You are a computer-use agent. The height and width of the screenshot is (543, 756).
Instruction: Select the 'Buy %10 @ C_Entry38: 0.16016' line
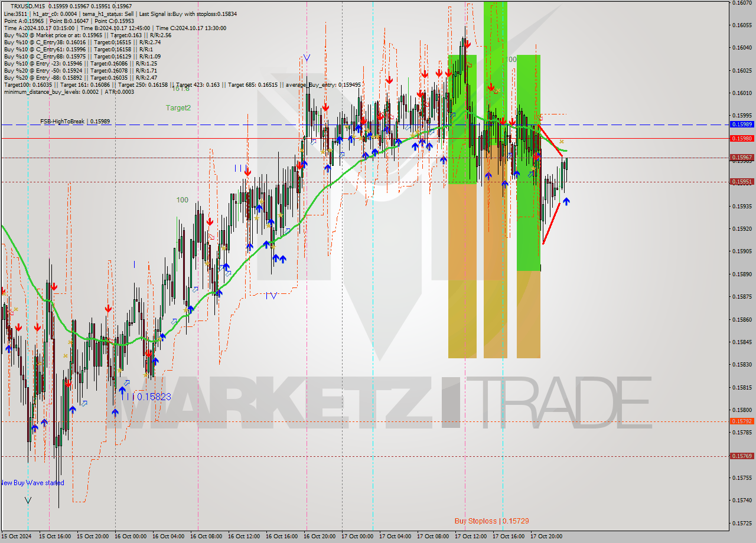[82, 42]
